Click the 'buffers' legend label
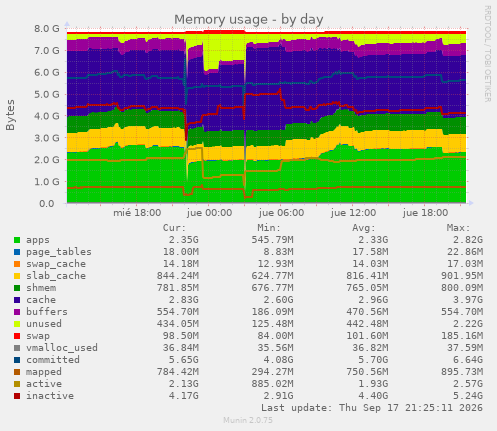Screen dimensions: 497x431 click(x=47, y=312)
